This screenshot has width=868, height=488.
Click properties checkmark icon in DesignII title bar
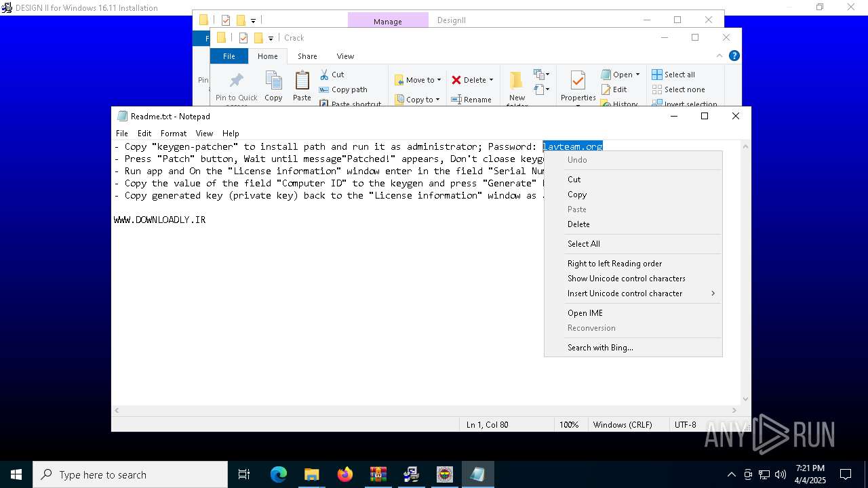[x=226, y=20]
